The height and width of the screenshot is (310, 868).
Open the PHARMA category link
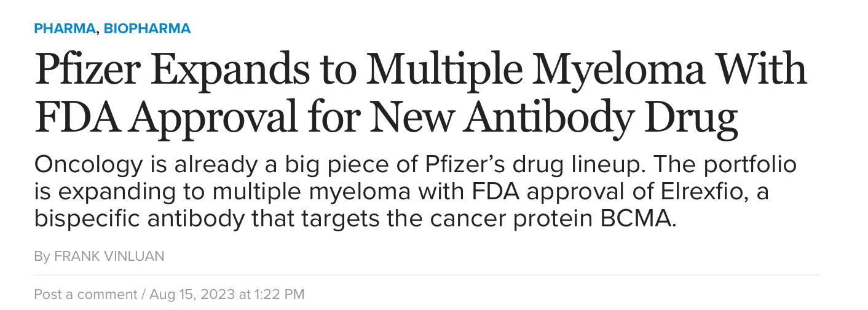(65, 28)
